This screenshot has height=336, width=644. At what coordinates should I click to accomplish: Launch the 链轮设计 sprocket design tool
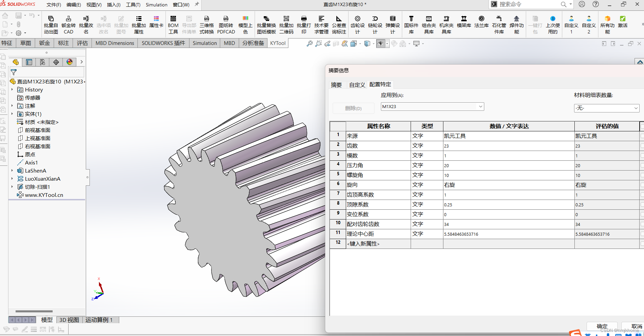pyautogui.click(x=375, y=24)
